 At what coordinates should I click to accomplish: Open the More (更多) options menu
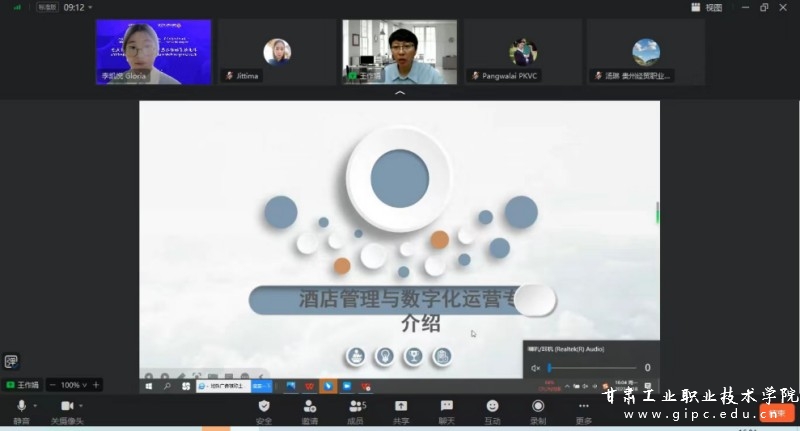[x=584, y=407]
